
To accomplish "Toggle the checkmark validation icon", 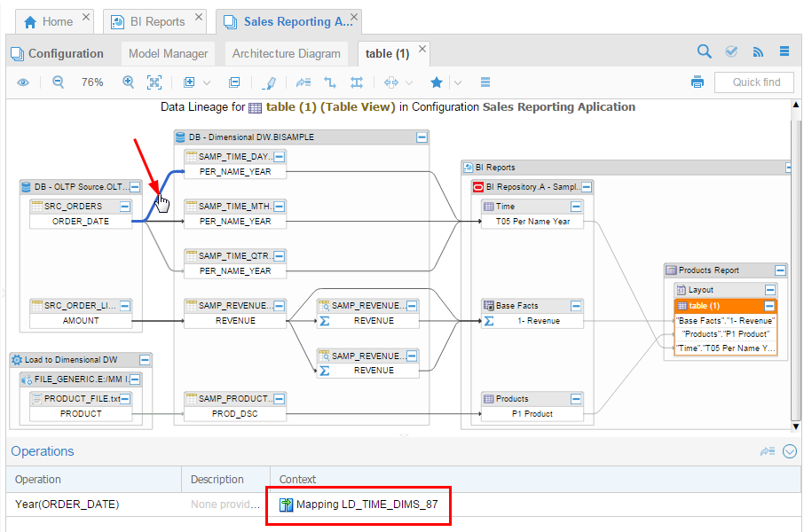I will 731,51.
